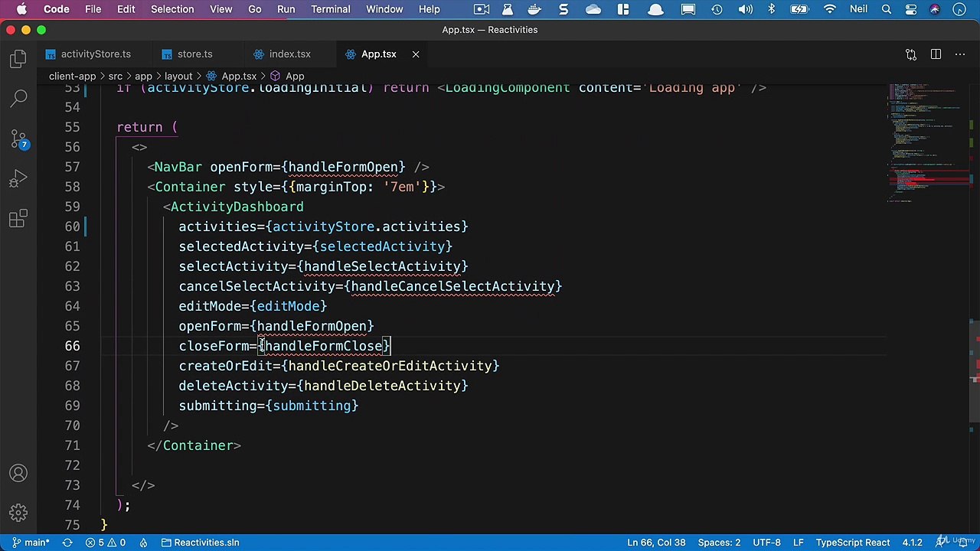Open the Run and Debug view
The image size is (980, 551).
(x=18, y=180)
